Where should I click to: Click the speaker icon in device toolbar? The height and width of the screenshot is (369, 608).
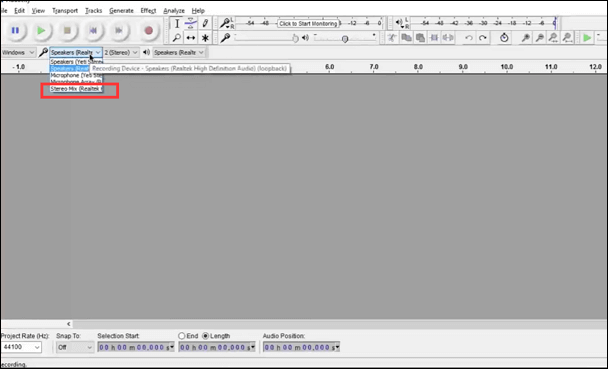coord(146,52)
